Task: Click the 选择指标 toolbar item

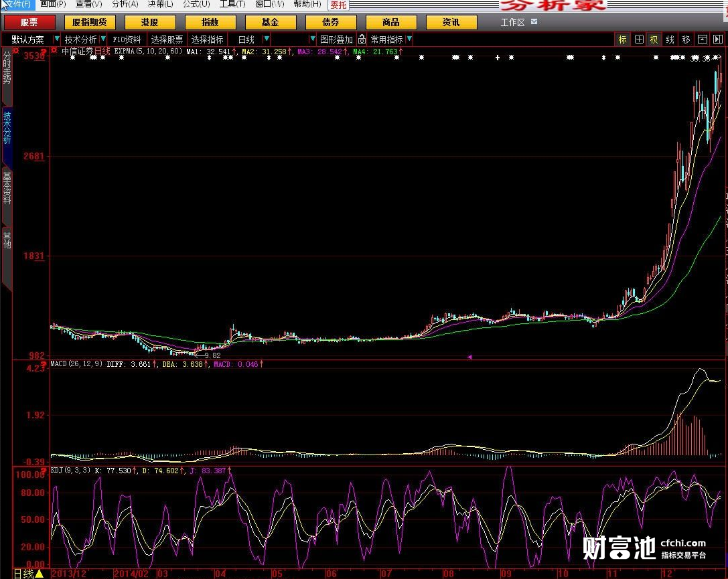Action: click(207, 39)
